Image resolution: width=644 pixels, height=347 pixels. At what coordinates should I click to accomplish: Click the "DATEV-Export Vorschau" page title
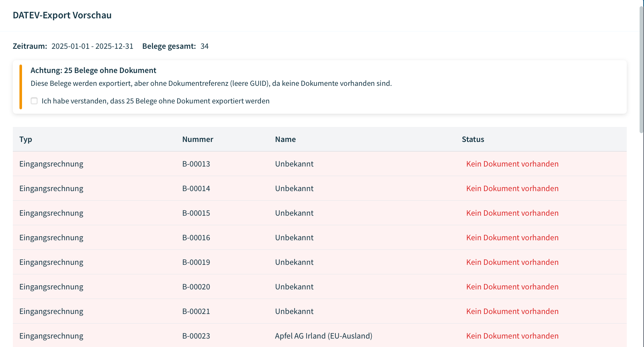62,15
